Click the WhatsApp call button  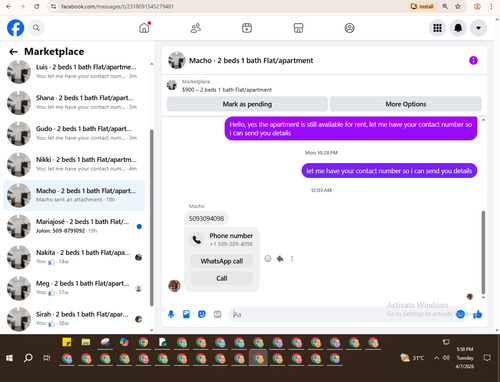[x=222, y=261]
